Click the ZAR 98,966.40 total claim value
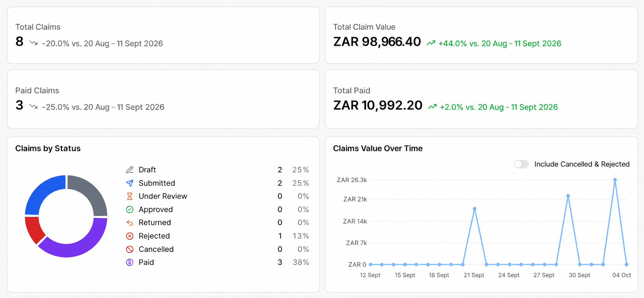This screenshot has width=644, height=298. 377,42
